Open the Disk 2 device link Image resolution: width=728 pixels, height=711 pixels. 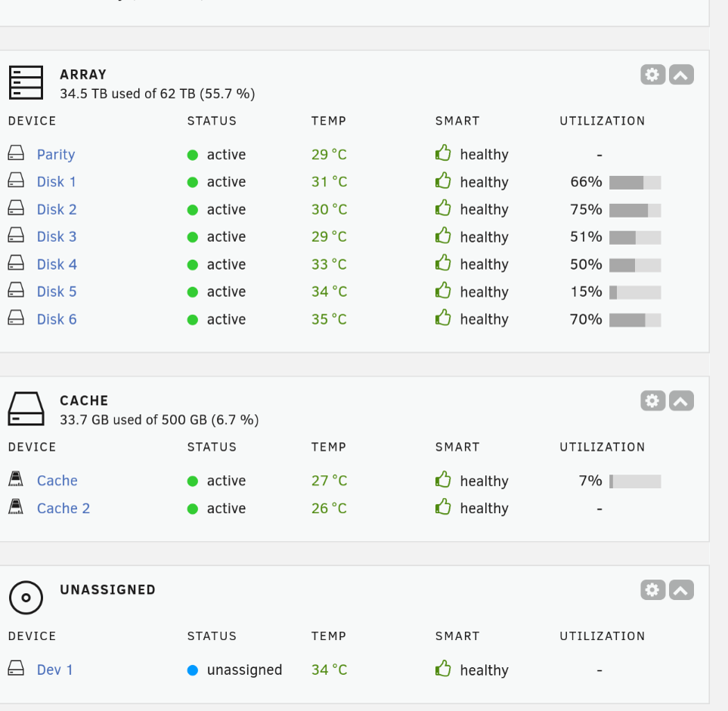click(57, 209)
